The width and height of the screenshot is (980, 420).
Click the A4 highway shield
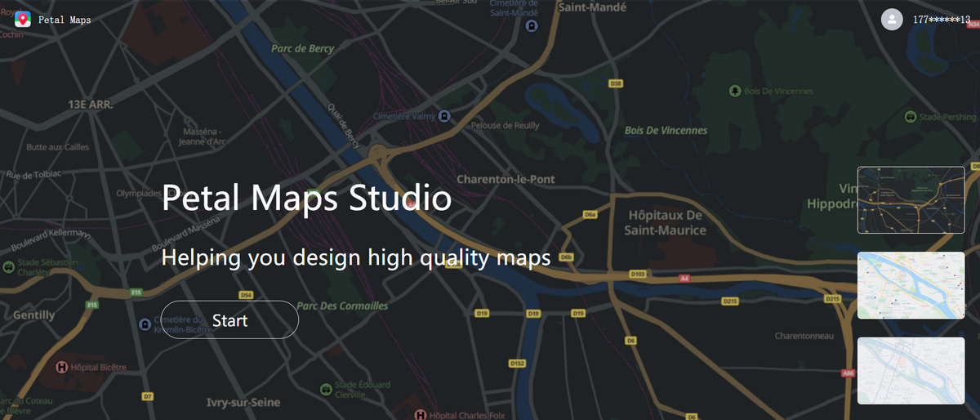684,279
